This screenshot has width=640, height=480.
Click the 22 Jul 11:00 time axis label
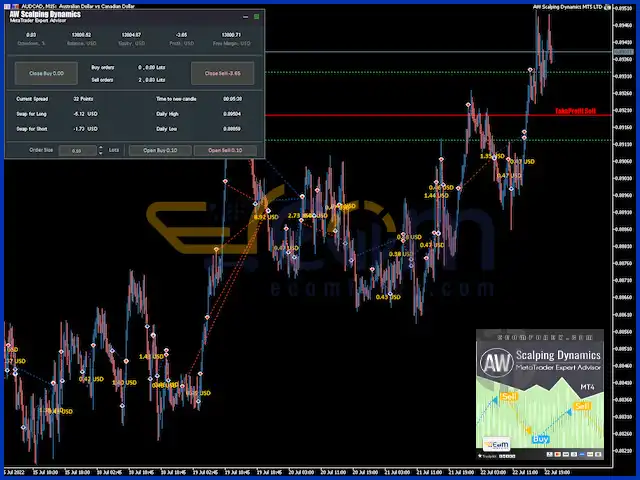click(525, 472)
